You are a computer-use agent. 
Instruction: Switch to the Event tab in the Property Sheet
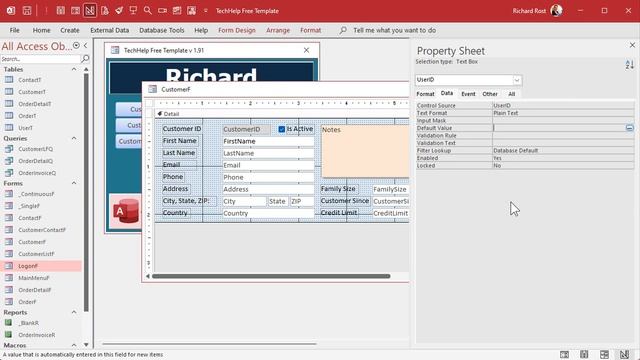click(x=468, y=94)
